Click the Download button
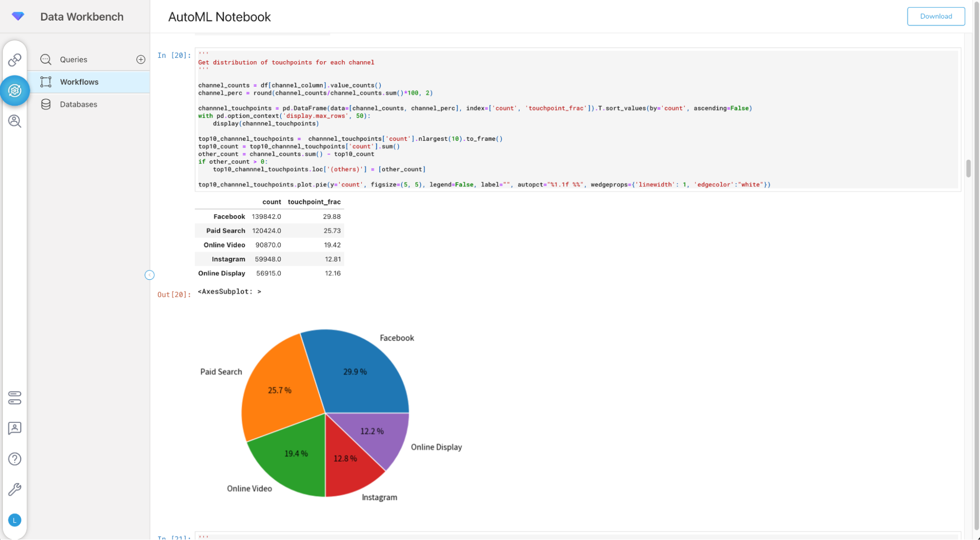This screenshot has width=980, height=540. coord(935,16)
